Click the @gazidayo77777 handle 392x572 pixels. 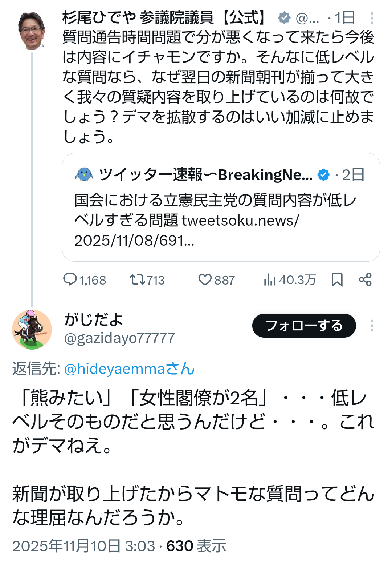pyautogui.click(x=119, y=338)
